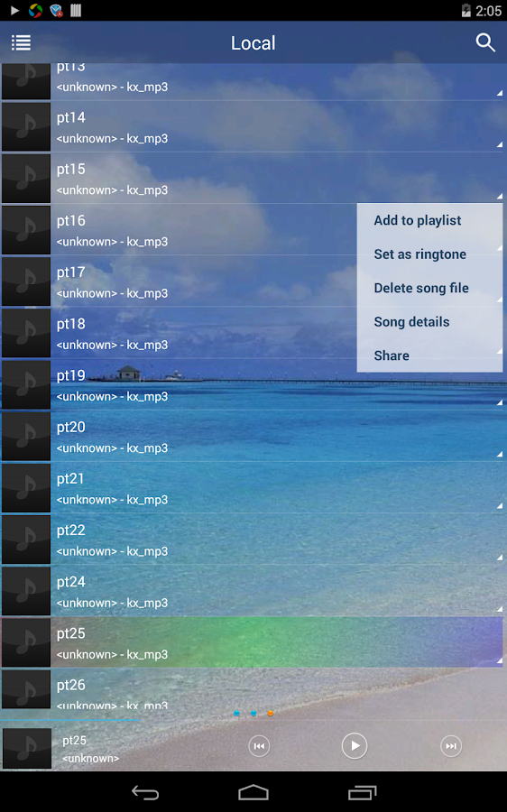This screenshot has height=812, width=507.
Task: Tap the search magnifier icon
Action: (485, 42)
